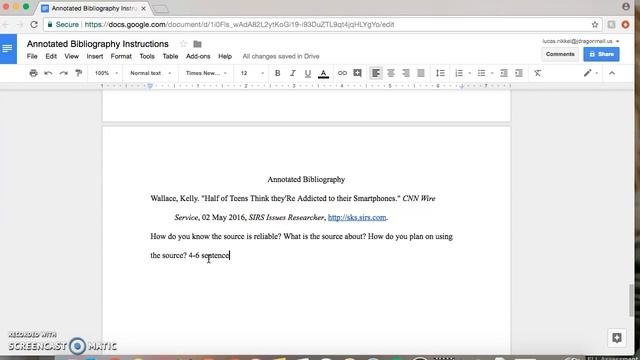Clear formatting from selection
Viewport: 640px width, 360px height.
click(x=538, y=73)
